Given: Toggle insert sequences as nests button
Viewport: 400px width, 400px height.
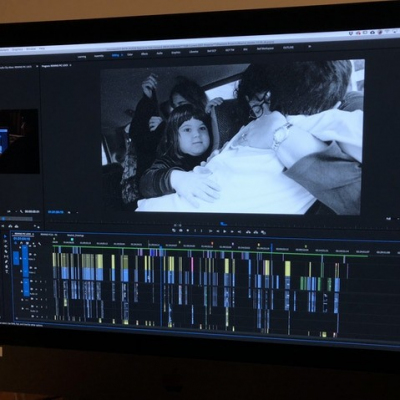Looking at the screenshot, I should (15, 243).
